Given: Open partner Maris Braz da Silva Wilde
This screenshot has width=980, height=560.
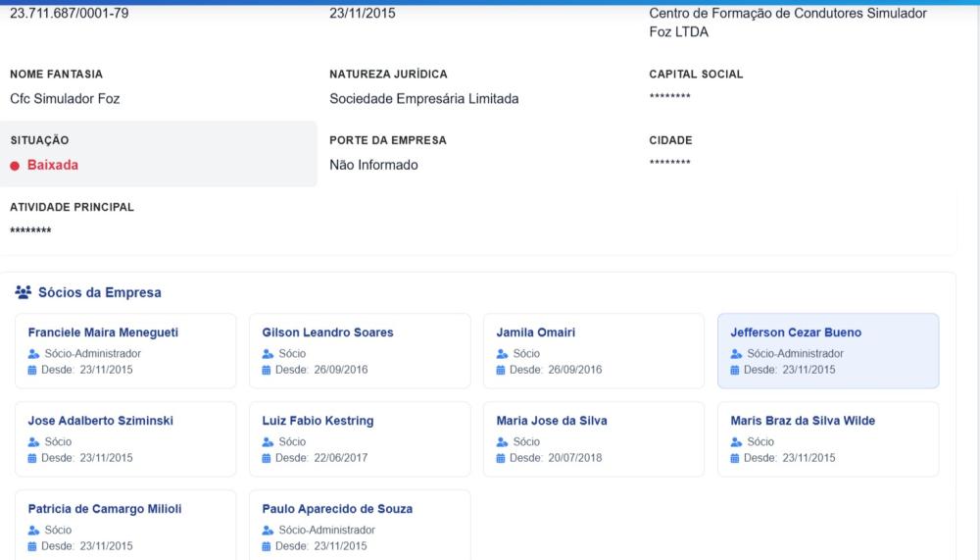Looking at the screenshot, I should (x=803, y=421).
